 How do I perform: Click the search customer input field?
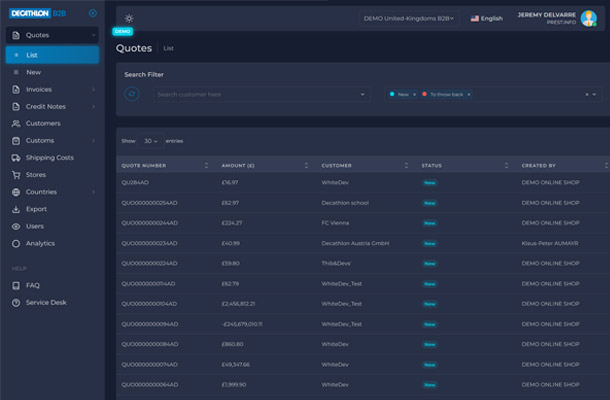pyautogui.click(x=260, y=94)
